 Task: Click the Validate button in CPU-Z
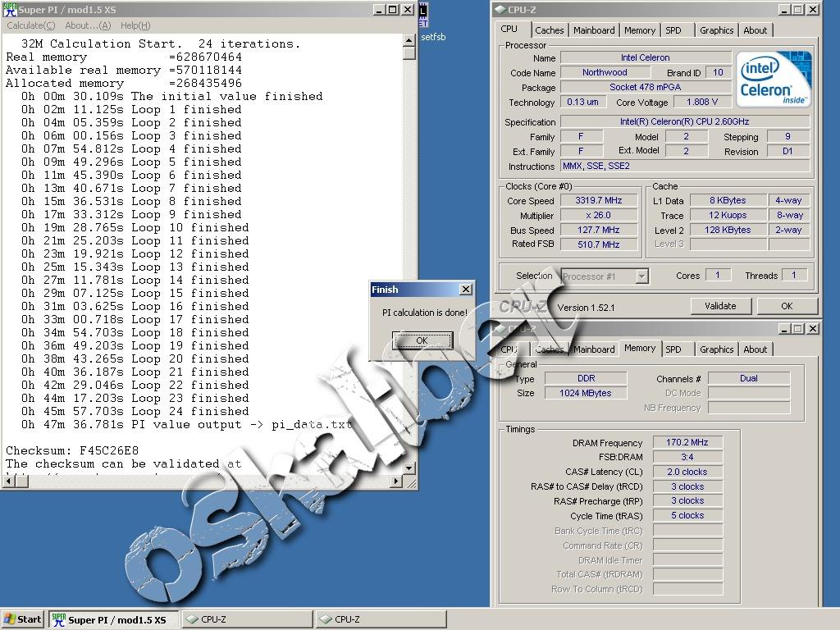click(x=720, y=306)
